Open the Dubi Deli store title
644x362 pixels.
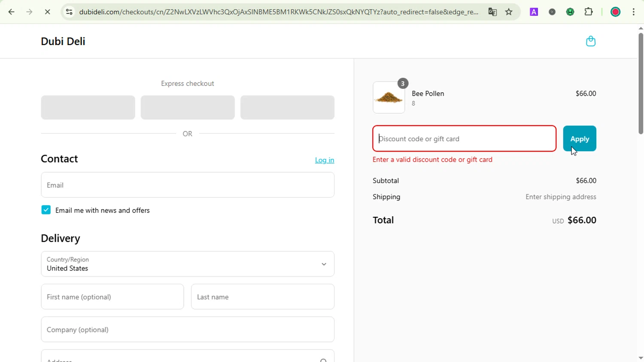63,41
